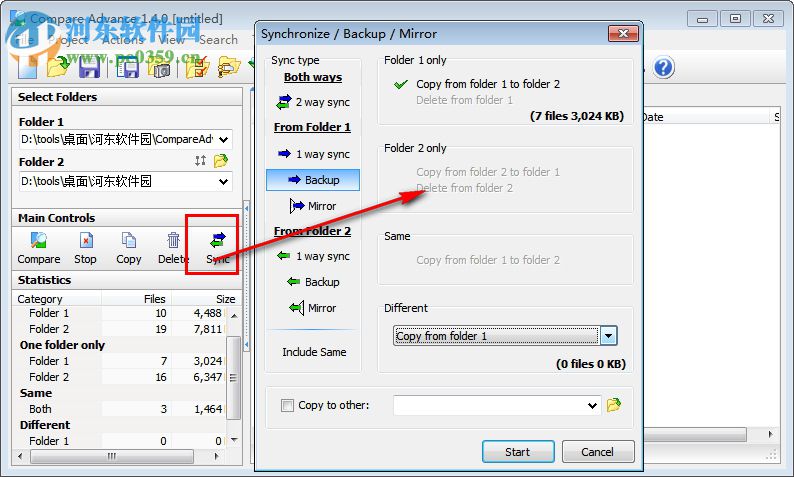Open Help with the blue question icon

[x=663, y=67]
